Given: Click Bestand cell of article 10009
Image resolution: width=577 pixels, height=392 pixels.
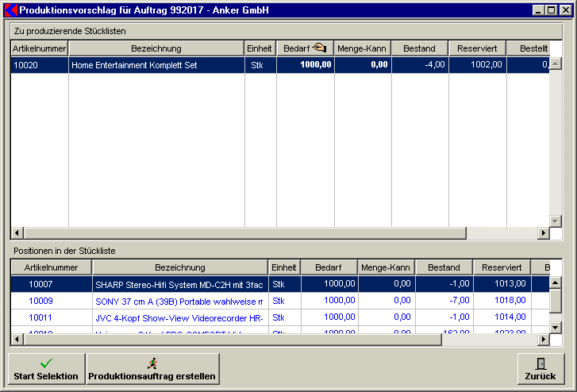Looking at the screenshot, I should click(444, 301).
